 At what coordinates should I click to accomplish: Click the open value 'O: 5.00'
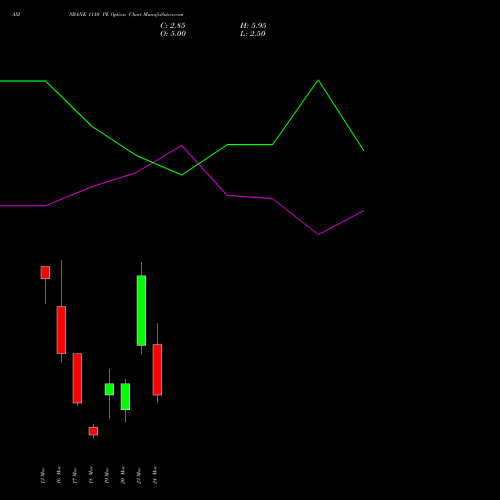[x=173, y=34]
